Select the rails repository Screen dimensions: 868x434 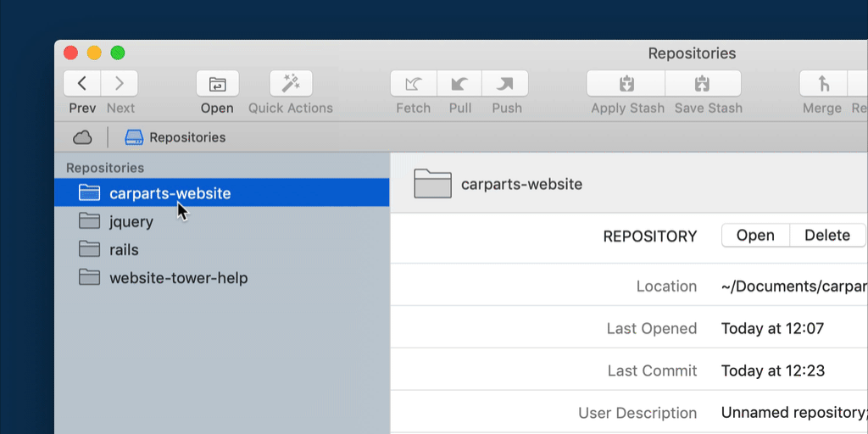point(124,250)
